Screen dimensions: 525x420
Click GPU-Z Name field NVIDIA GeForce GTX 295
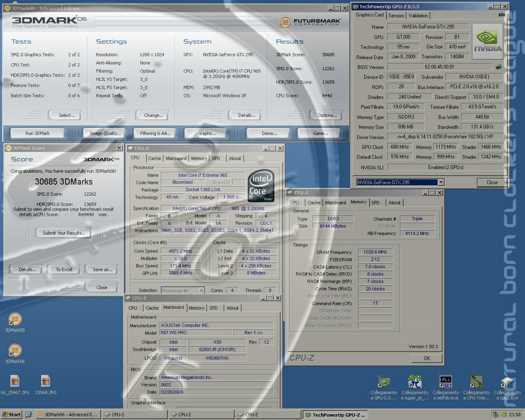pos(428,26)
